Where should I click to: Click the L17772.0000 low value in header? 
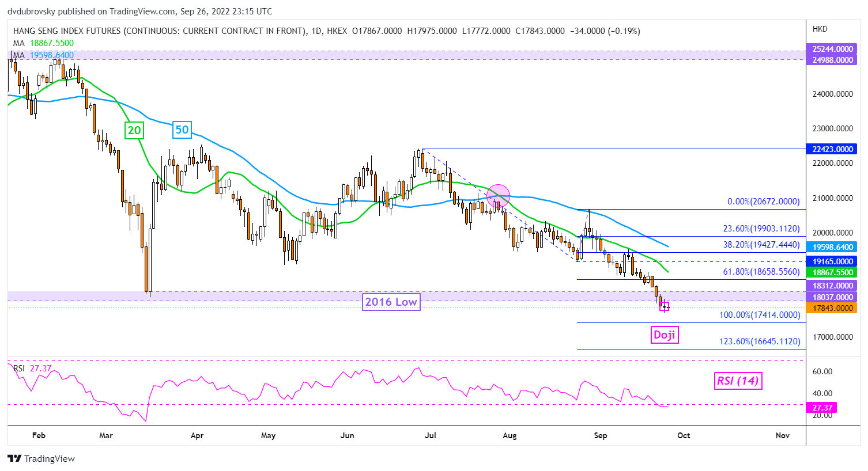486,31
